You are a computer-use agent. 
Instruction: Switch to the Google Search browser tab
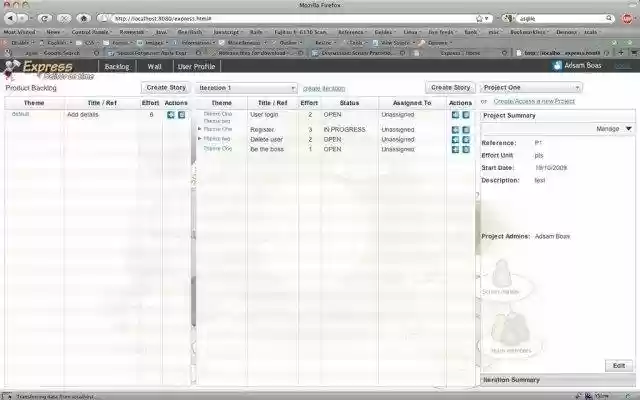(x=51, y=53)
